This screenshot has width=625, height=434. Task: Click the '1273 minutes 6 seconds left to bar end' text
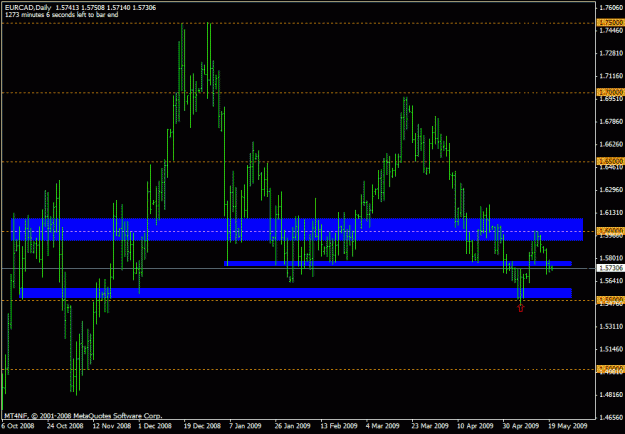click(x=61, y=15)
